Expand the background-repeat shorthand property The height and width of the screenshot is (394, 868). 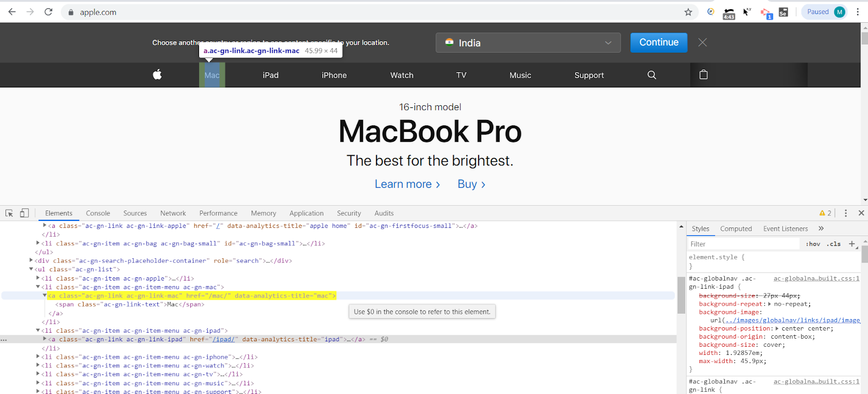[769, 304]
